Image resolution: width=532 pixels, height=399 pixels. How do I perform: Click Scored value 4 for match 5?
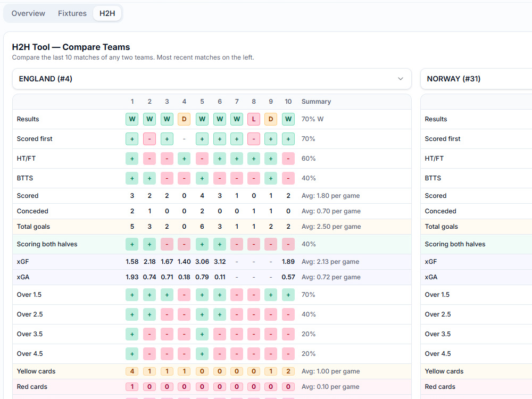(202, 196)
